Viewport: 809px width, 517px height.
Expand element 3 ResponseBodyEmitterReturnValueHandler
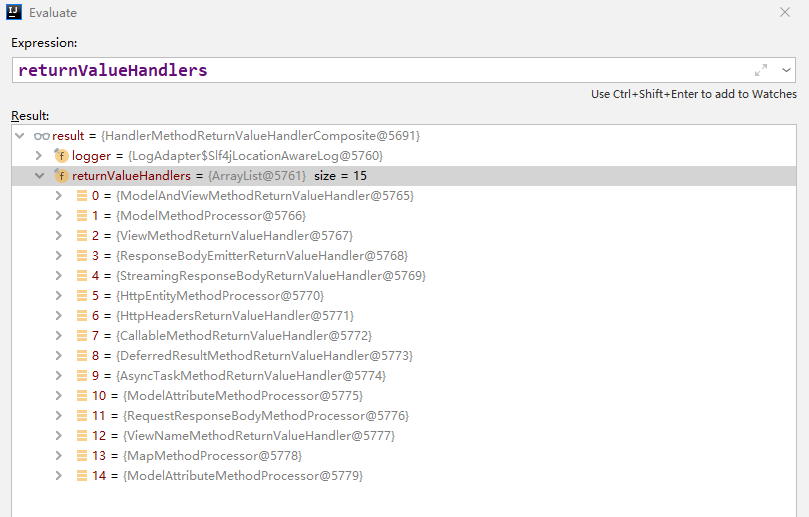pos(59,255)
